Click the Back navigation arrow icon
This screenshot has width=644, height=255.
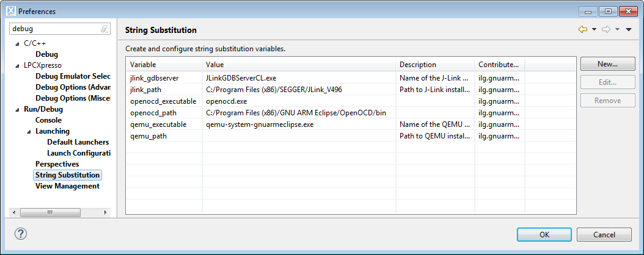point(582,30)
